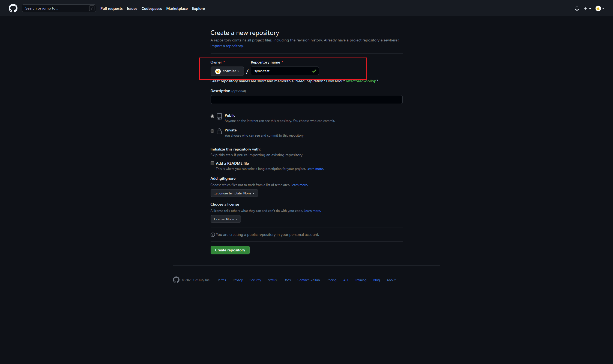This screenshot has height=364, width=613.
Task: Open Blog footer link
Action: [x=376, y=280]
